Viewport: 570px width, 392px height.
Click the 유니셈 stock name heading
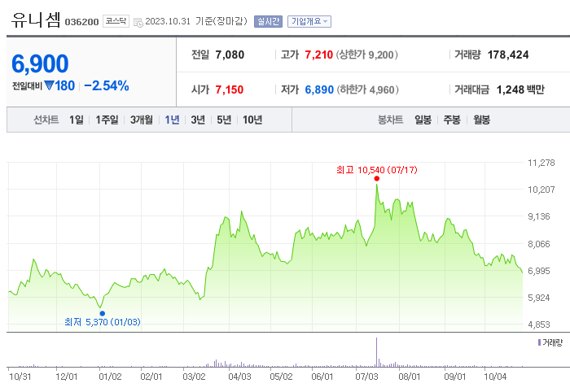36,20
